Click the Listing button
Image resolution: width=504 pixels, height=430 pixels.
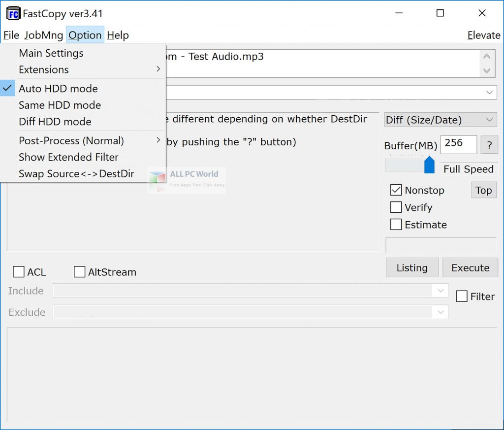pyautogui.click(x=412, y=267)
